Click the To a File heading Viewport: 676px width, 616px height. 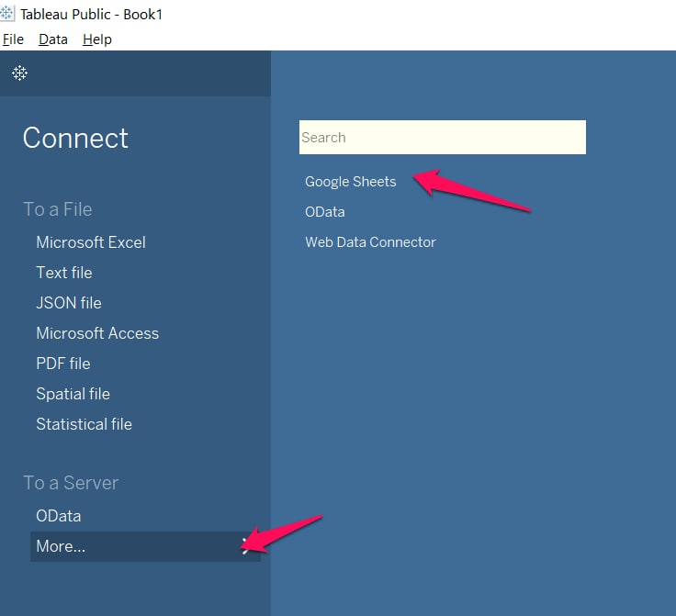[x=58, y=209]
